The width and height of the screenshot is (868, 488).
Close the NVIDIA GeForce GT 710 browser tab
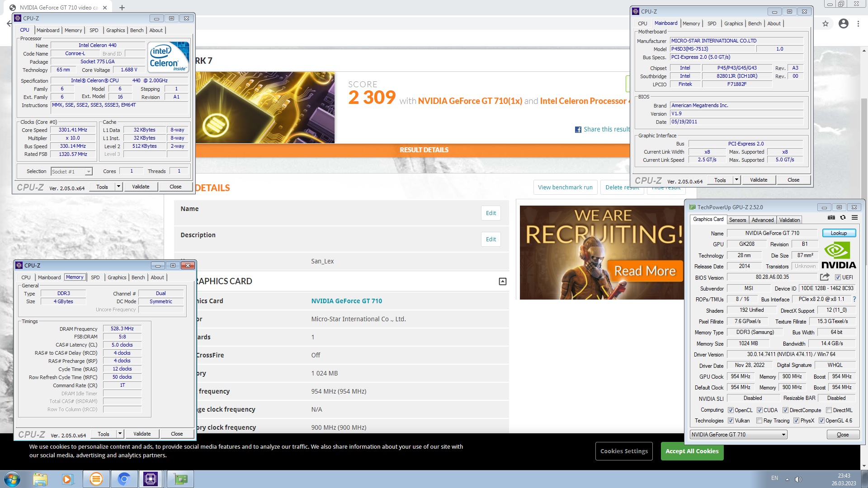(x=105, y=8)
